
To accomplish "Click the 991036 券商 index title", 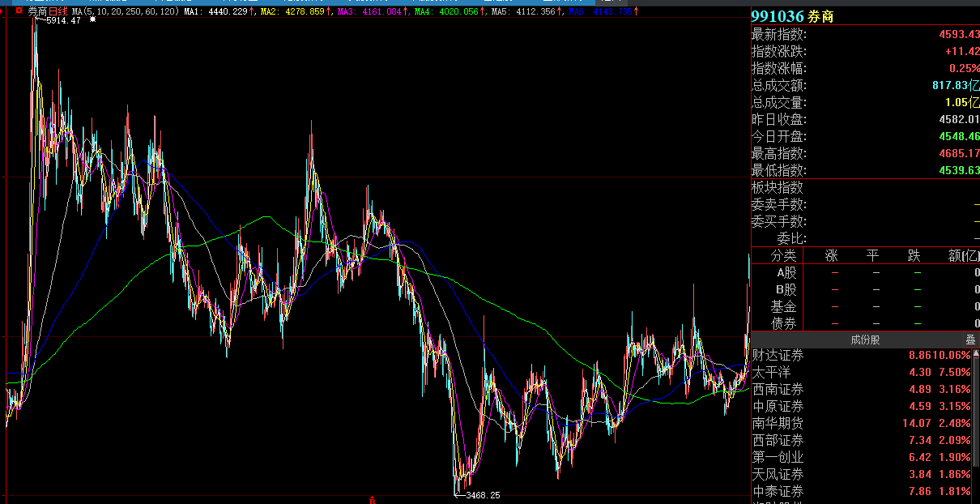I will point(792,17).
